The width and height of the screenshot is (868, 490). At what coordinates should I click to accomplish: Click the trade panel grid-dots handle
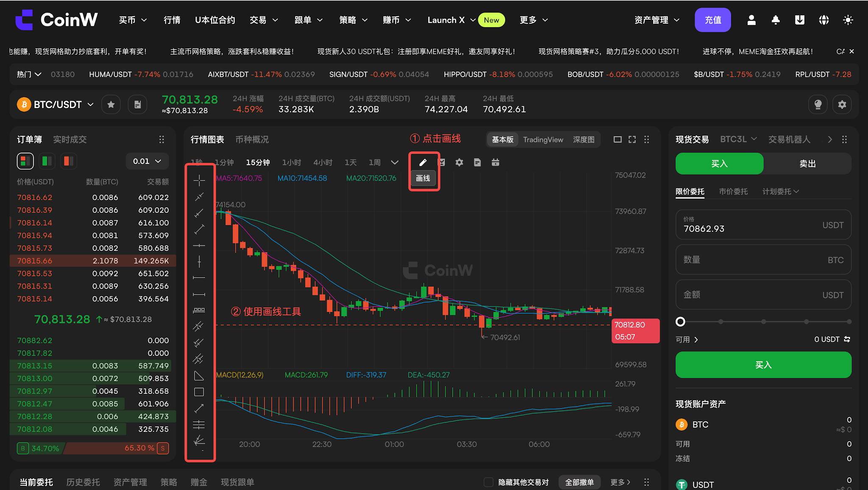(844, 139)
